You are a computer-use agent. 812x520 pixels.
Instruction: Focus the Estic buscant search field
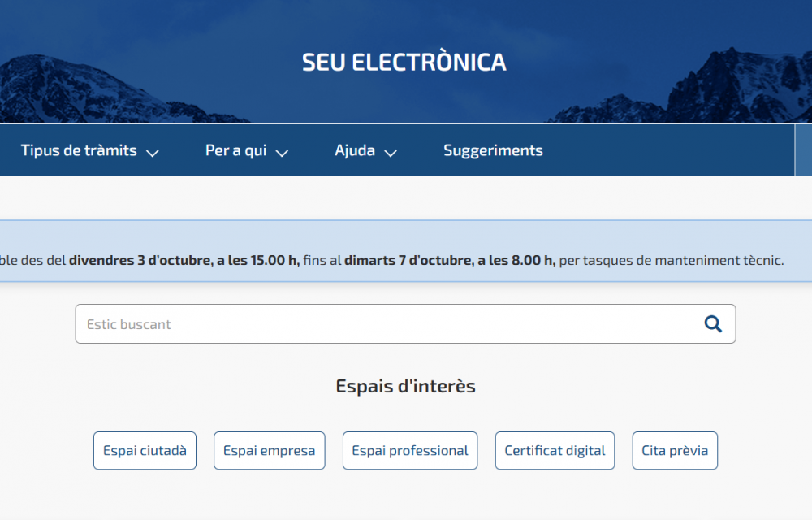382,324
